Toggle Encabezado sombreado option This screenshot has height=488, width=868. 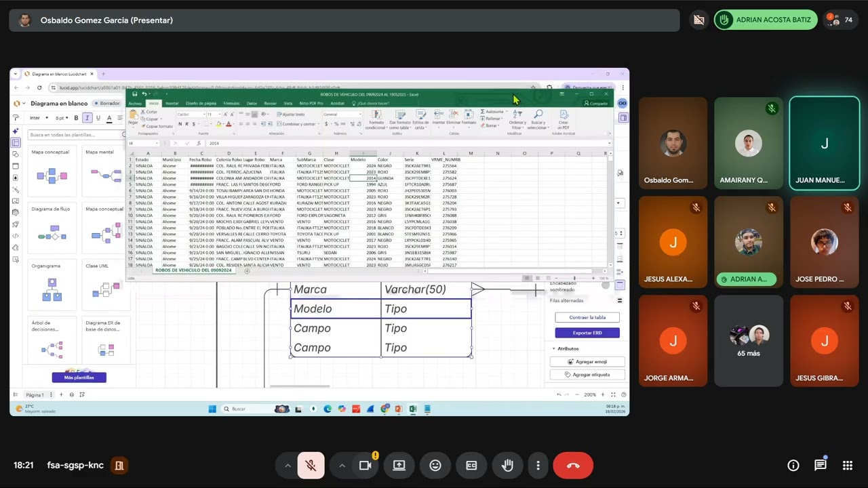click(606, 286)
